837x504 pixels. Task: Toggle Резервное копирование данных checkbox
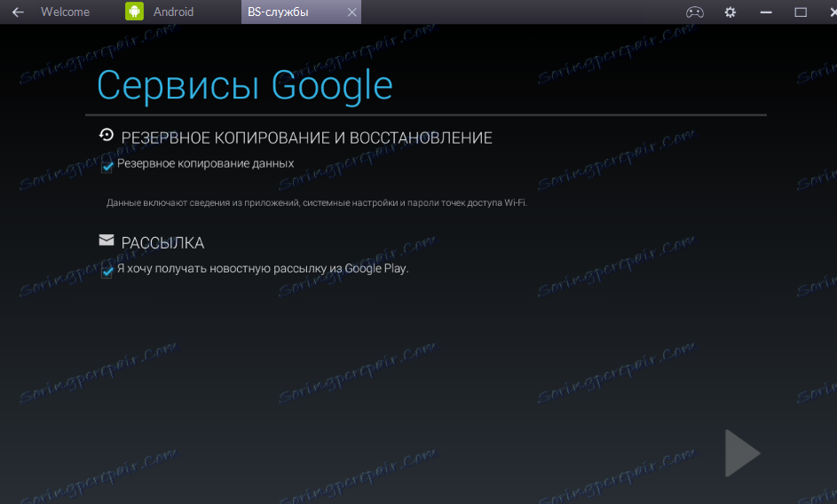[107, 166]
